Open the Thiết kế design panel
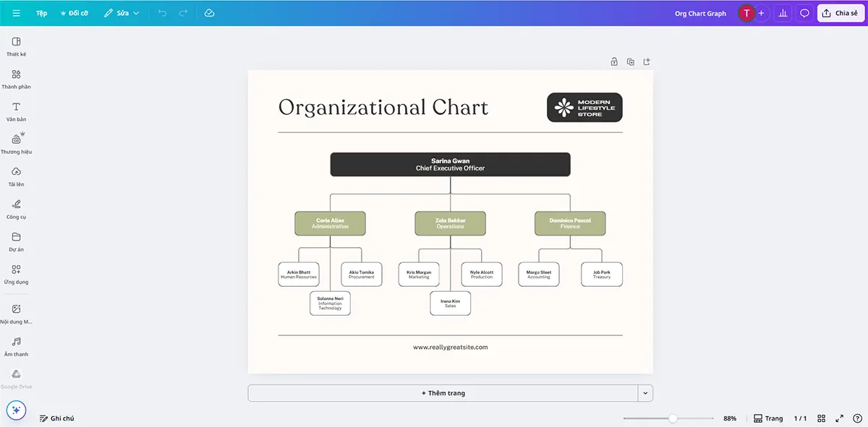Screen dimensions: 868x427 [17, 47]
